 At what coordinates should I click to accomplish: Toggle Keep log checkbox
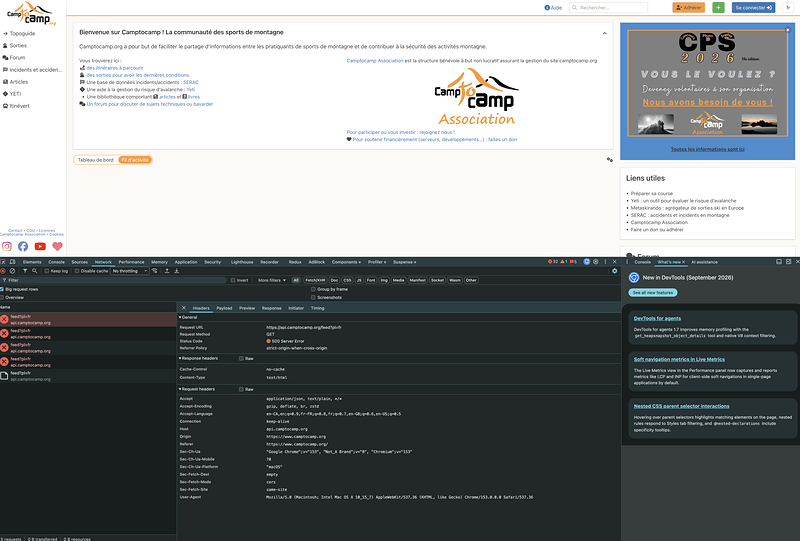[x=46, y=271]
